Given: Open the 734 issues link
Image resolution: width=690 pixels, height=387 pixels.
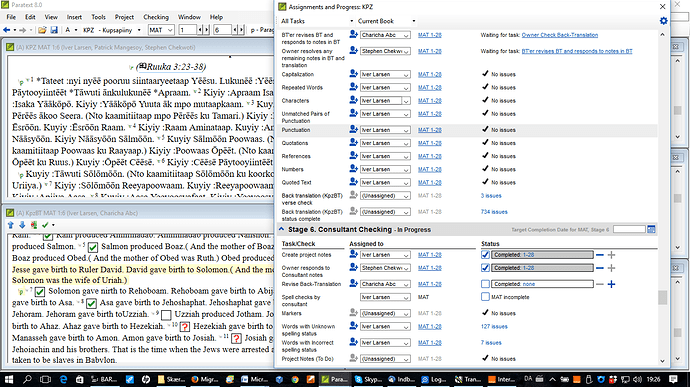Looking at the screenshot, I should [494, 212].
